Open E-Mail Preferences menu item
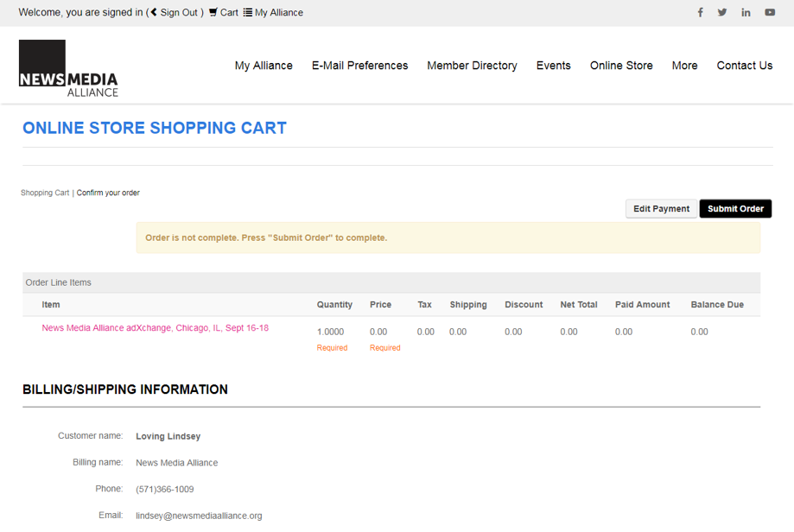 pos(360,66)
